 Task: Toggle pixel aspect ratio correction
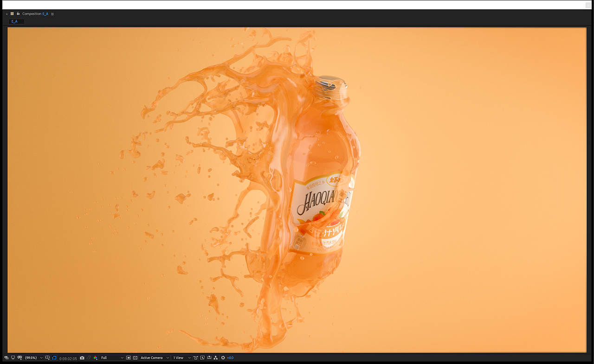tap(196, 358)
